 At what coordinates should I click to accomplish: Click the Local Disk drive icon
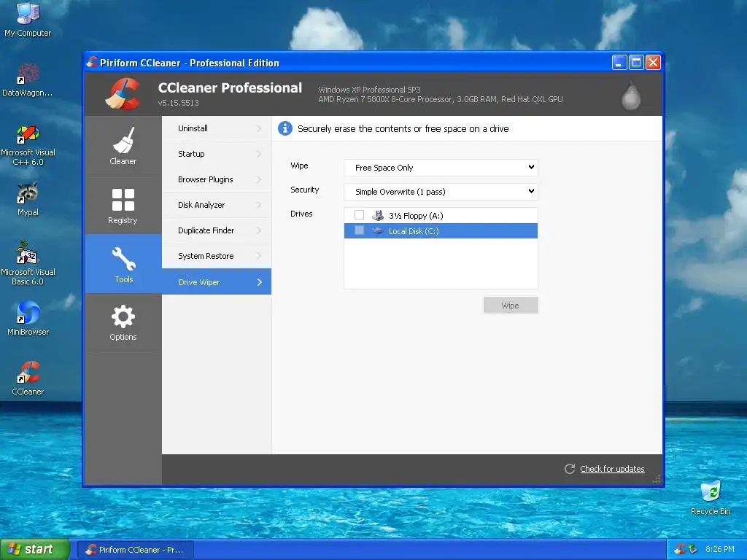click(x=378, y=231)
